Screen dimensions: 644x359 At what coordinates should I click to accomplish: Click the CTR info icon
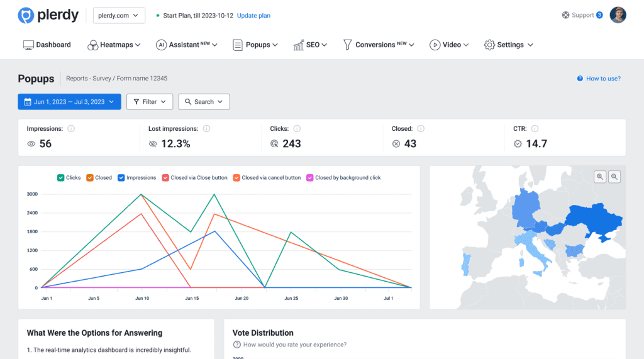pos(535,128)
